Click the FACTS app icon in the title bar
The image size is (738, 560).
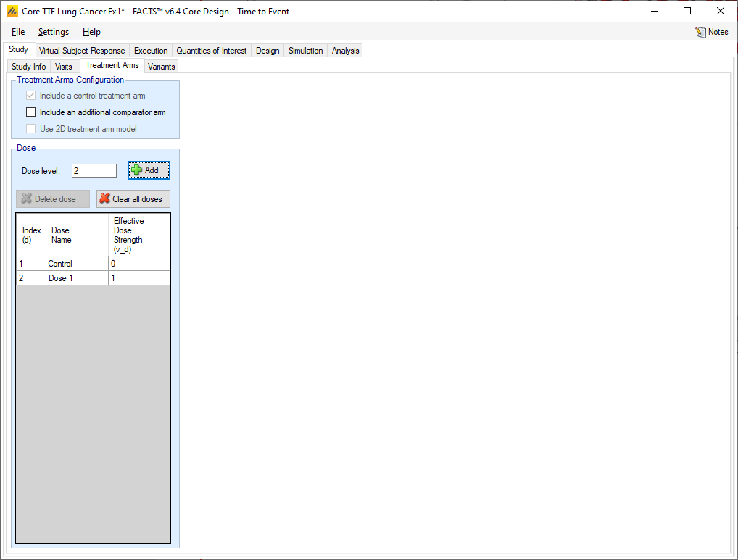(12, 12)
